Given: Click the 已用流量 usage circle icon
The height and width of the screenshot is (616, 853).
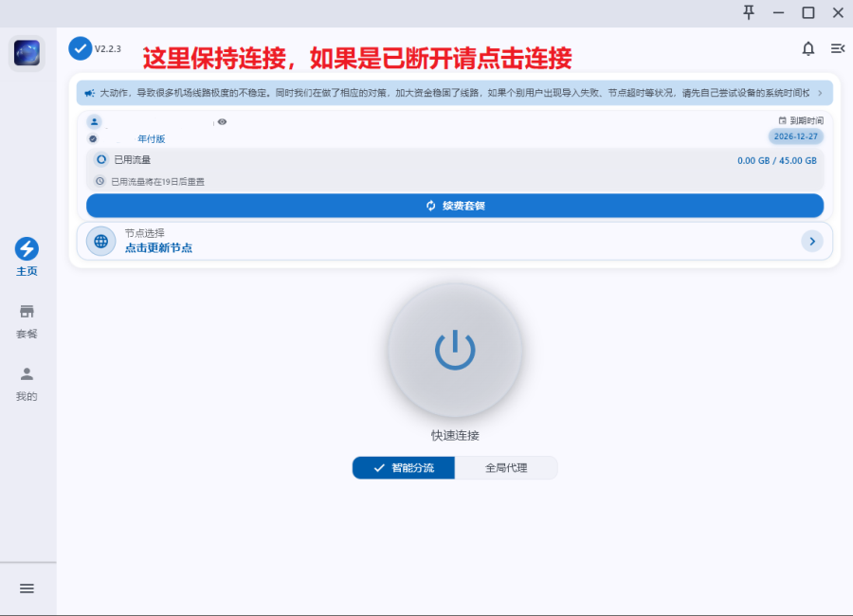Looking at the screenshot, I should 101,159.
